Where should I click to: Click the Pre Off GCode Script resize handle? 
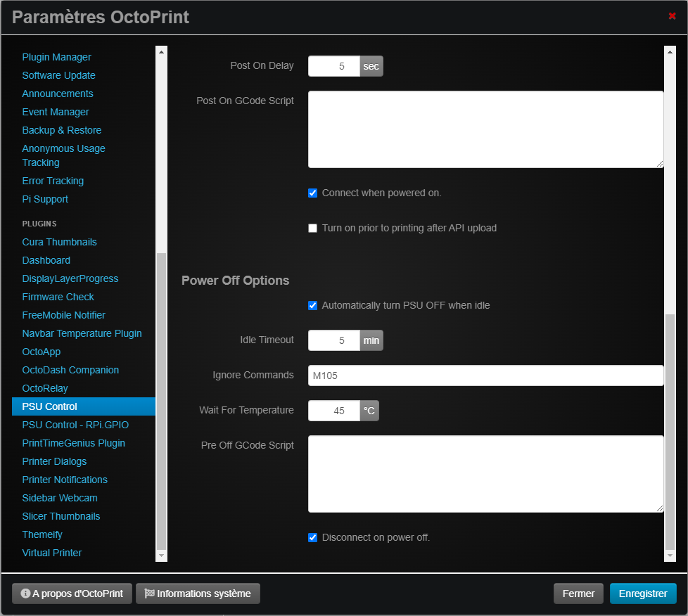pyautogui.click(x=659, y=508)
